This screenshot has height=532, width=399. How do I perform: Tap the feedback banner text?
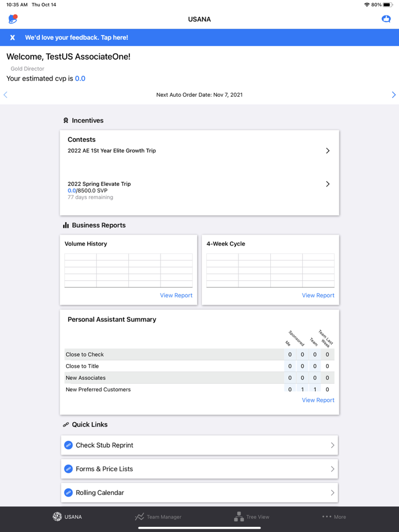[x=76, y=38]
